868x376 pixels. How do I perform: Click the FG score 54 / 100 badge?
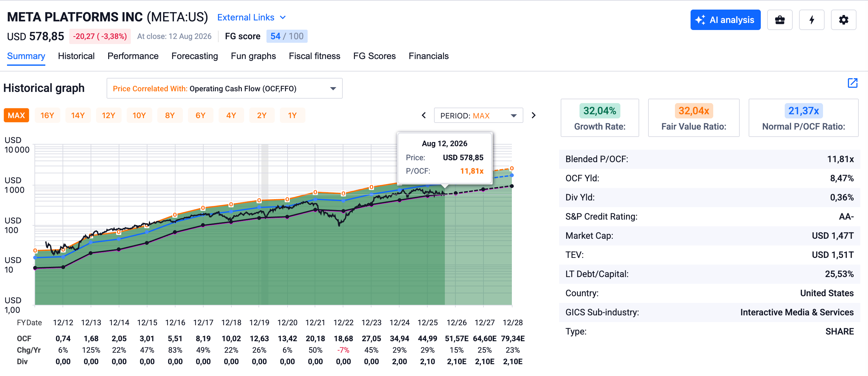coord(287,36)
